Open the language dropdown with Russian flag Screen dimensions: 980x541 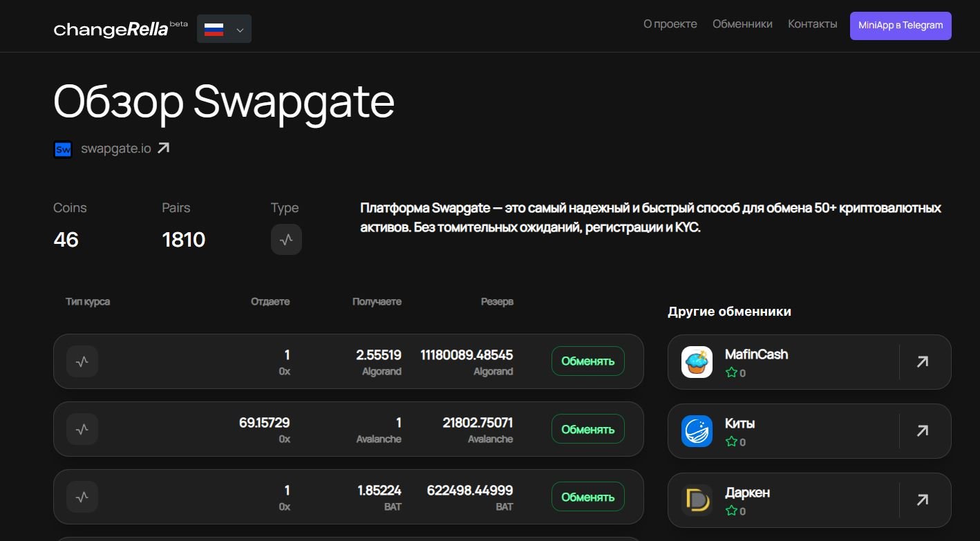(224, 30)
